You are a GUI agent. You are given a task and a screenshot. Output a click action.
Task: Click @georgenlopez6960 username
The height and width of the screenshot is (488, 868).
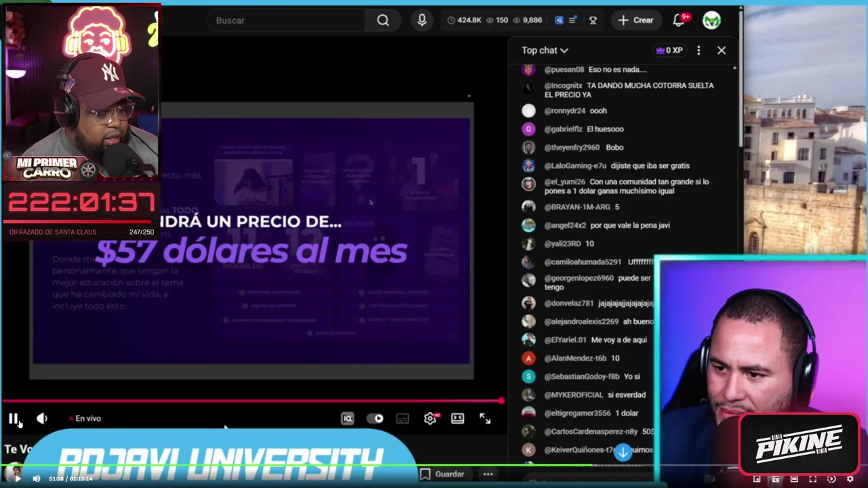[578, 278]
